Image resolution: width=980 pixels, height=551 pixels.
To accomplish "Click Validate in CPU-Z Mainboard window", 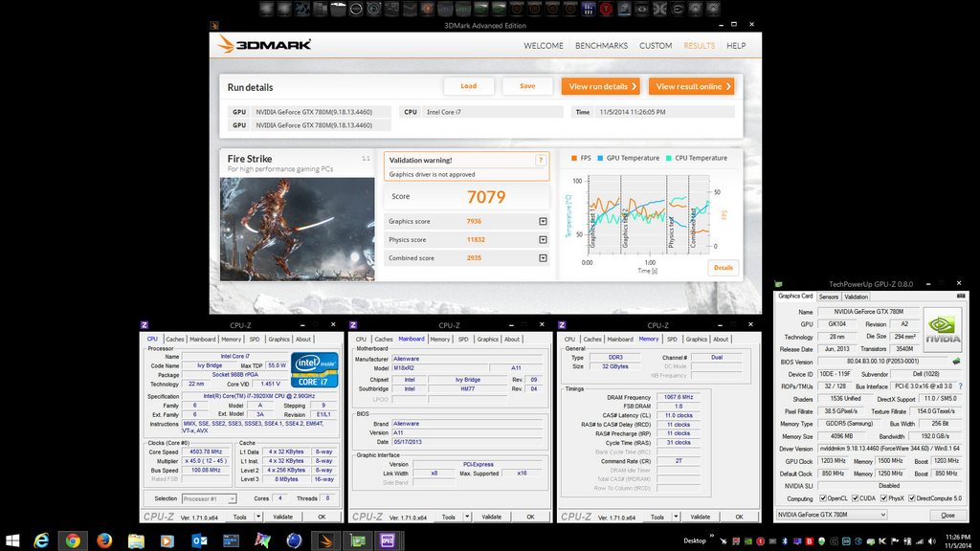I will (x=491, y=517).
